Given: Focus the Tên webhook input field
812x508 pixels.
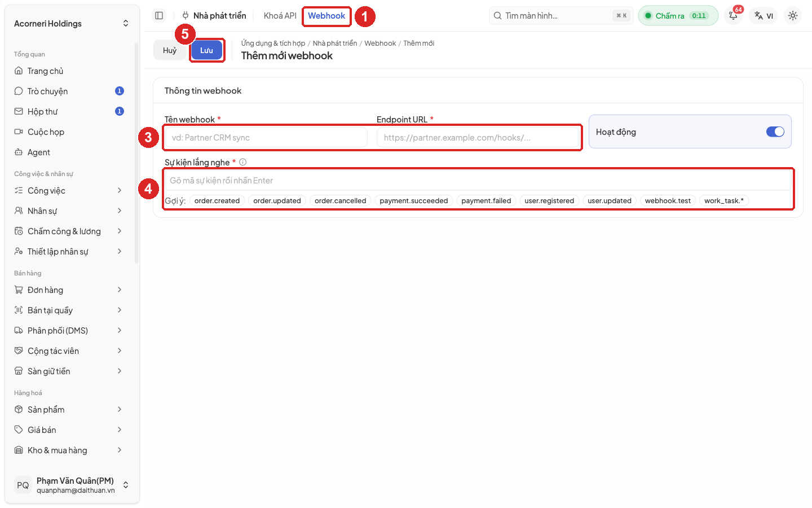Looking at the screenshot, I should coord(266,138).
